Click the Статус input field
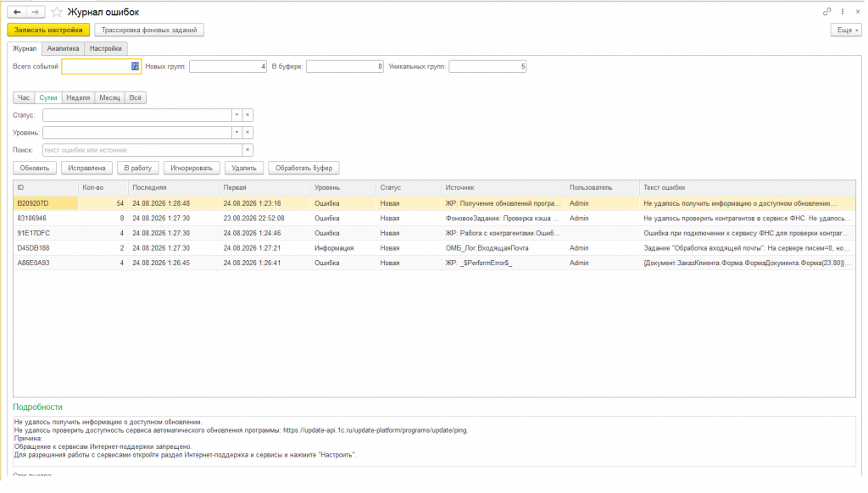The image size is (868, 493). point(136,115)
